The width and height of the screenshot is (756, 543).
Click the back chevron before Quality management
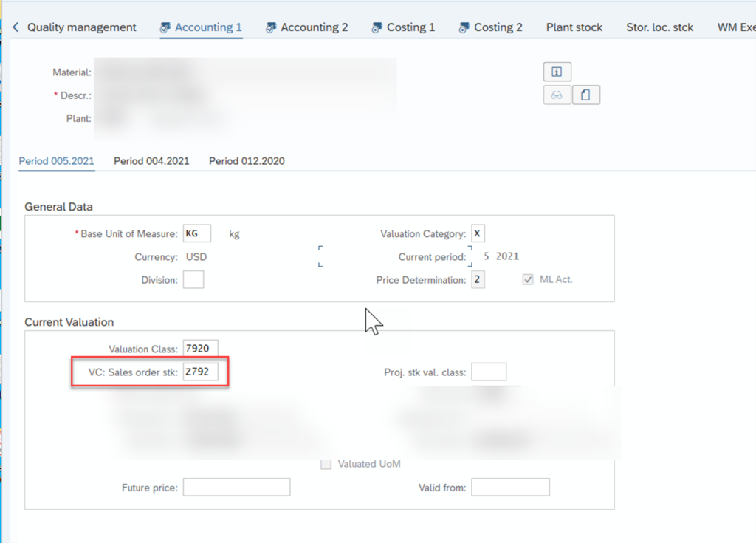pyautogui.click(x=16, y=27)
